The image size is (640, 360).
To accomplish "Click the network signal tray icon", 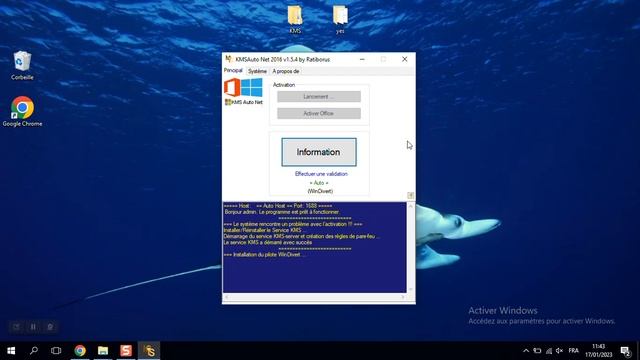I will pyautogui.click(x=549, y=351).
